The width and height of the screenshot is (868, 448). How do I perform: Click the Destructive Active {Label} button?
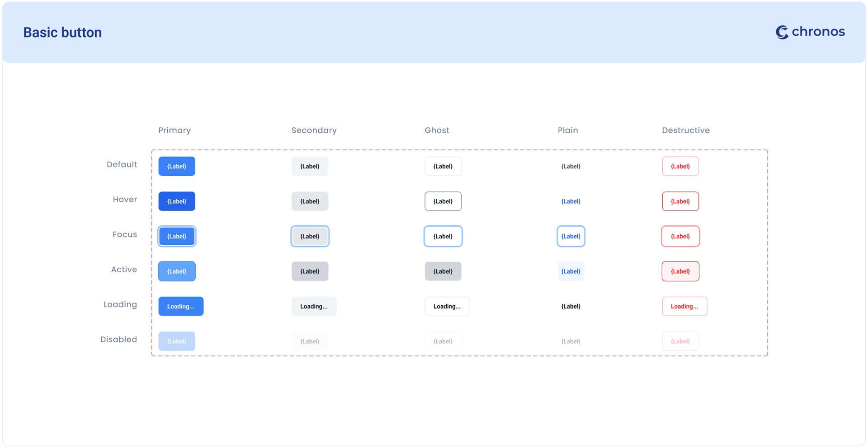[x=680, y=271]
